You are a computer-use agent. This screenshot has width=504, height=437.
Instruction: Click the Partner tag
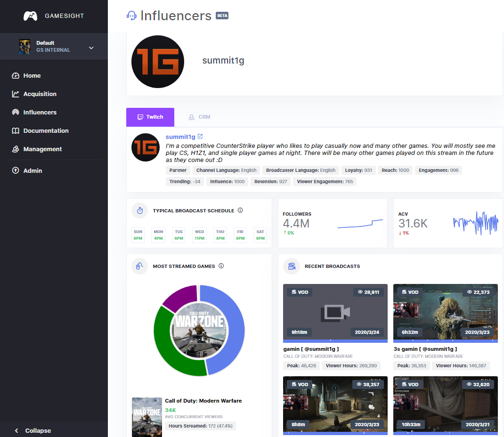(x=178, y=170)
